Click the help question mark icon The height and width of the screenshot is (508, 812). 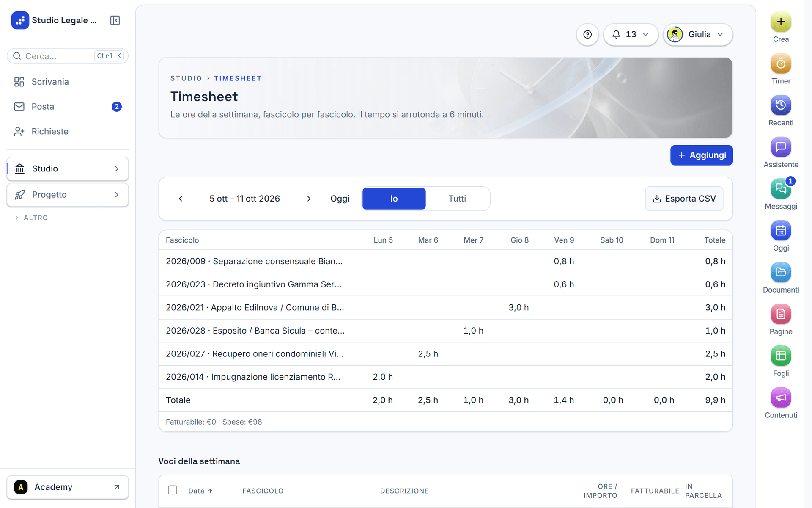587,34
